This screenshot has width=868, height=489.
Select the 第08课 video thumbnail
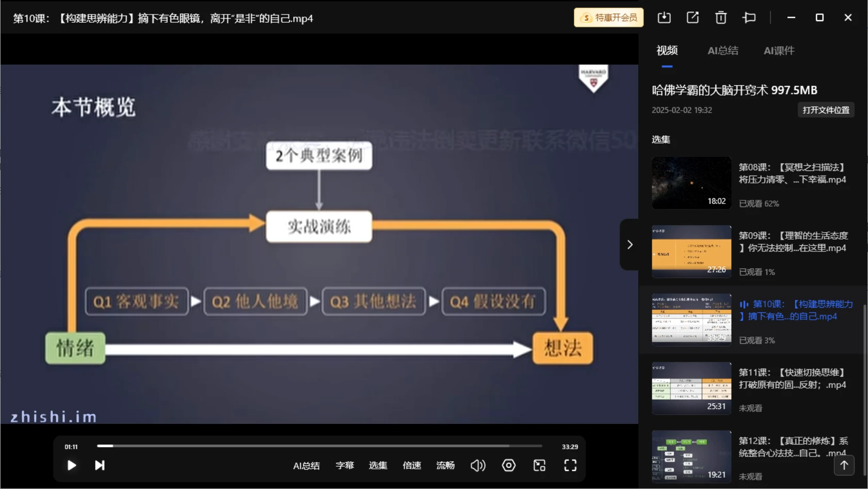692,183
